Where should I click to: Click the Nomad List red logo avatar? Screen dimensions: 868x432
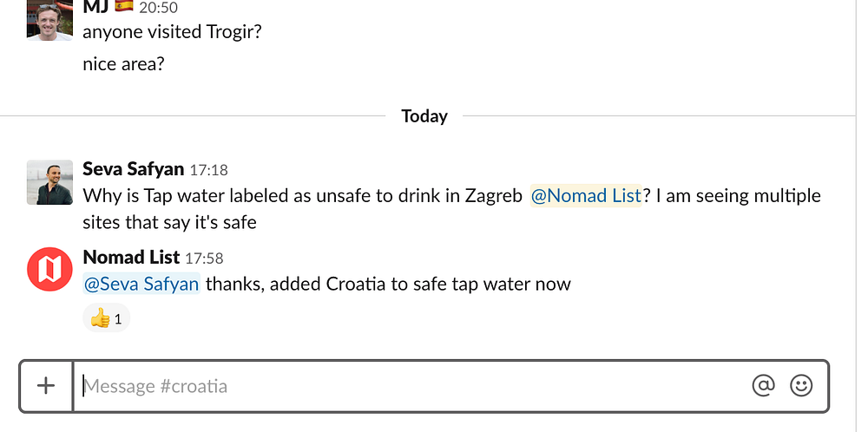(49, 269)
